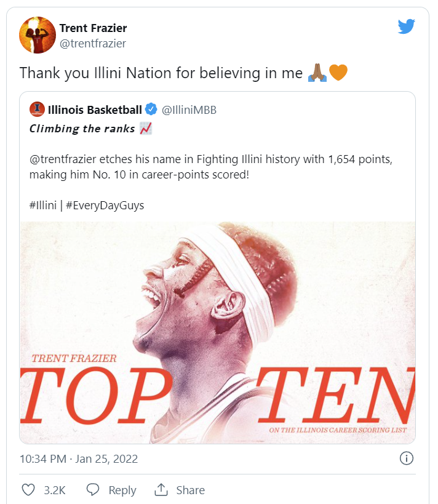Open the #EveryDayGuys hashtag

point(107,206)
